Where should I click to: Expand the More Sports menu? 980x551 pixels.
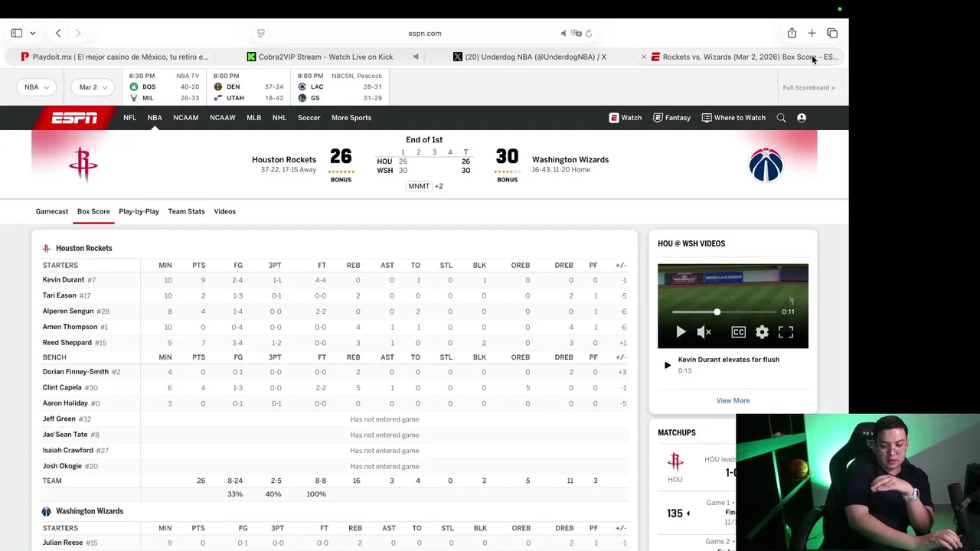point(351,118)
